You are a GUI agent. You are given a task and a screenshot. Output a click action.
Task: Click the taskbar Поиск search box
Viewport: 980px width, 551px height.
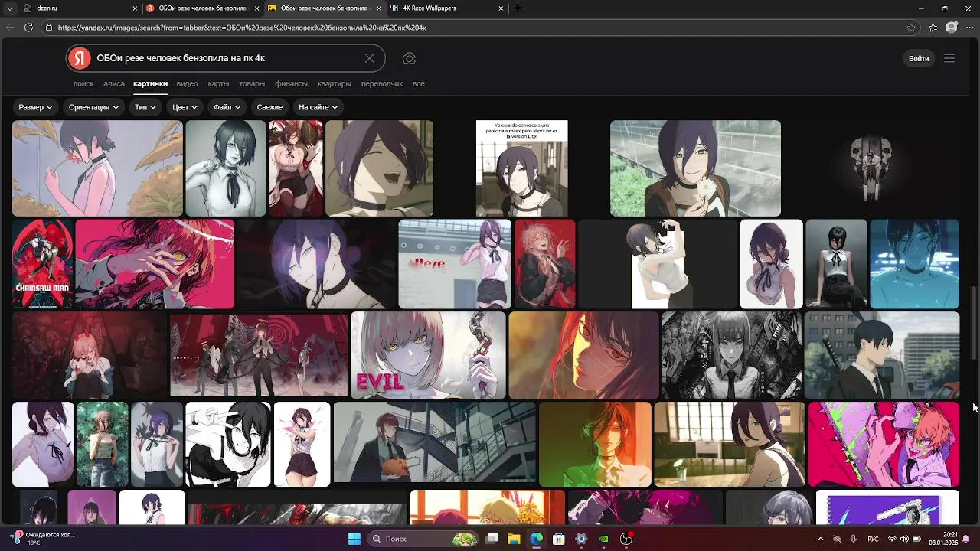423,539
